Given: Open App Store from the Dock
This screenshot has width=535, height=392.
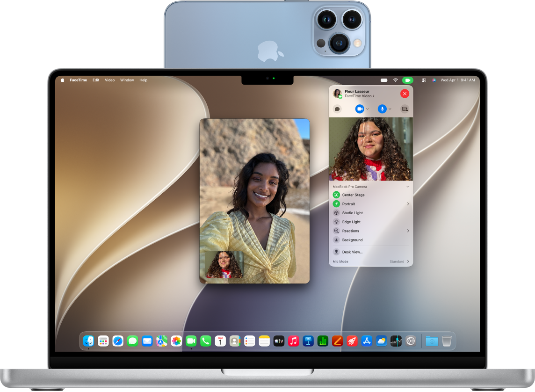Looking at the screenshot, I should [367, 341].
